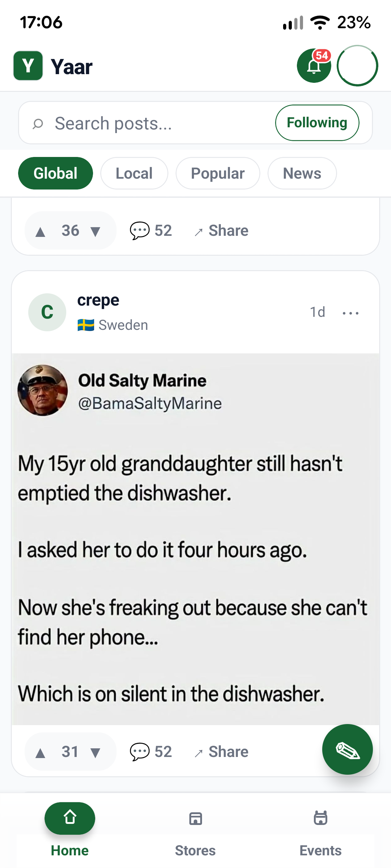The image size is (391, 868).
Task: Focus the Search posts field
Action: pos(145,123)
